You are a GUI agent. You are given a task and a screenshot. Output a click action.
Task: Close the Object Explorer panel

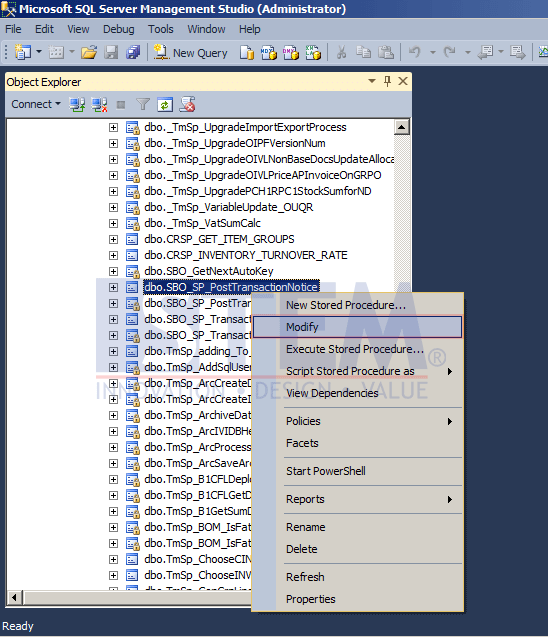pos(403,81)
